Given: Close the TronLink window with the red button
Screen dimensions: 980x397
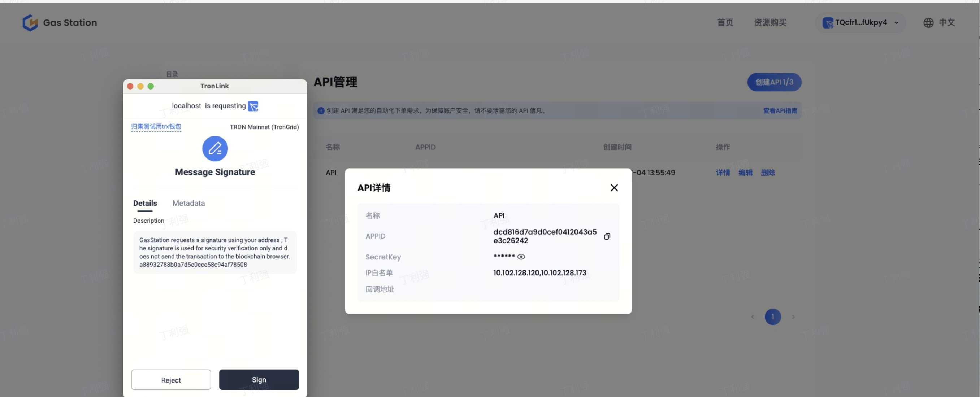Looking at the screenshot, I should [x=130, y=86].
